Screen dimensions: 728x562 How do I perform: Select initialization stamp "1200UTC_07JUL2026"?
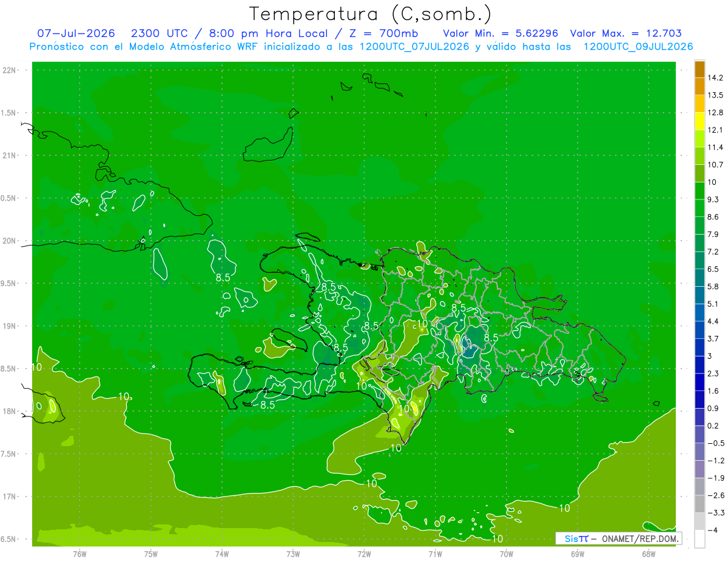[414, 47]
